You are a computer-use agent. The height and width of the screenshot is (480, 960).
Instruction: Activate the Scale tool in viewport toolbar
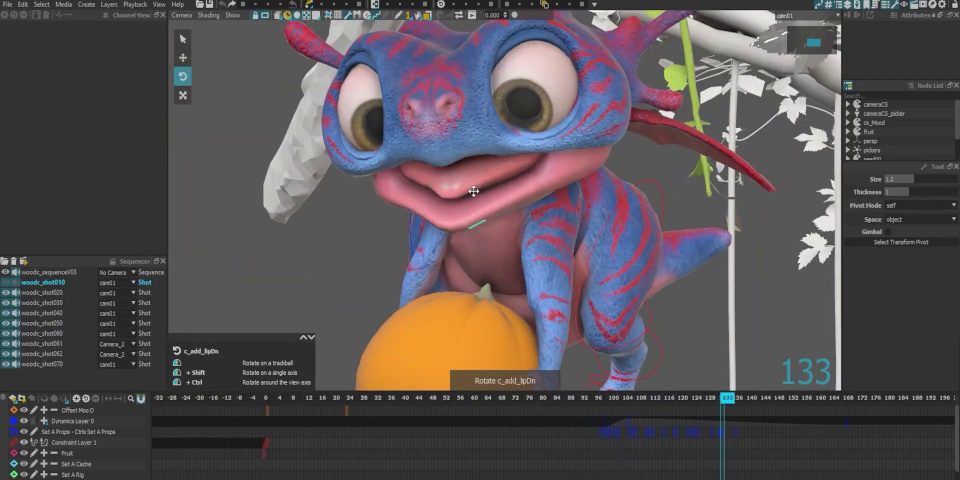pyautogui.click(x=183, y=95)
